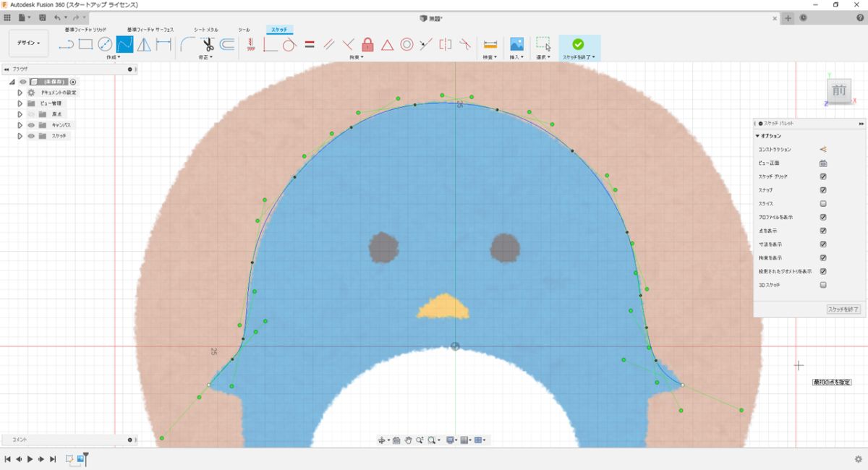Click the green Finish Sketch checkmark
Image resolution: width=868 pixels, height=470 pixels.
point(578,44)
